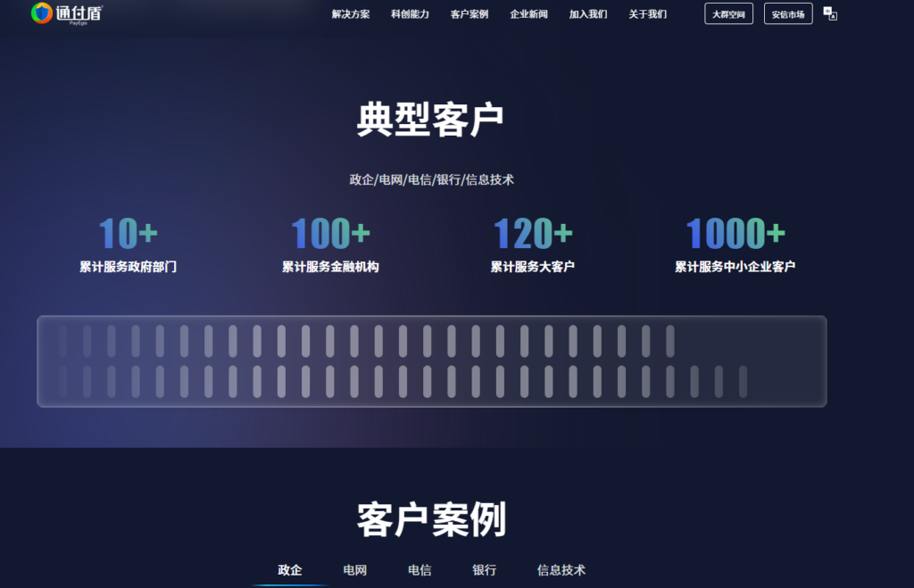The width and height of the screenshot is (914, 588).
Task: Switch to the 电信 case tab
Action: click(419, 569)
